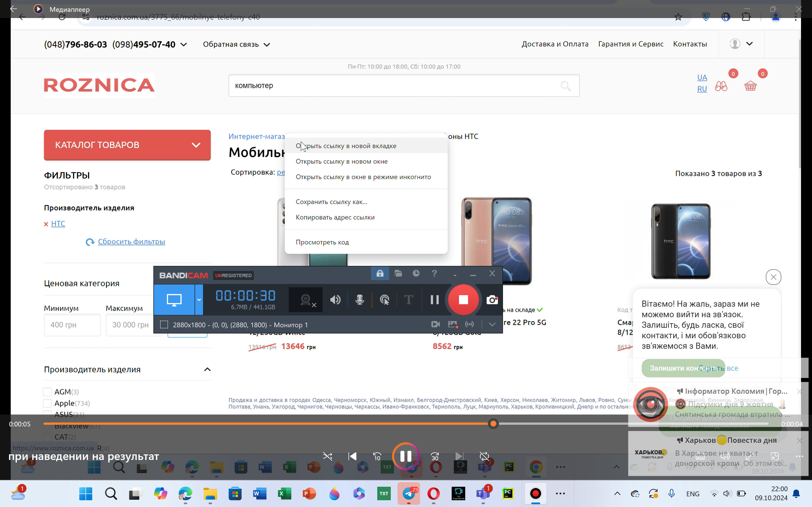Viewport: 812px width, 507px height.
Task: Click Bandicam speaker sound icon
Action: (x=335, y=299)
